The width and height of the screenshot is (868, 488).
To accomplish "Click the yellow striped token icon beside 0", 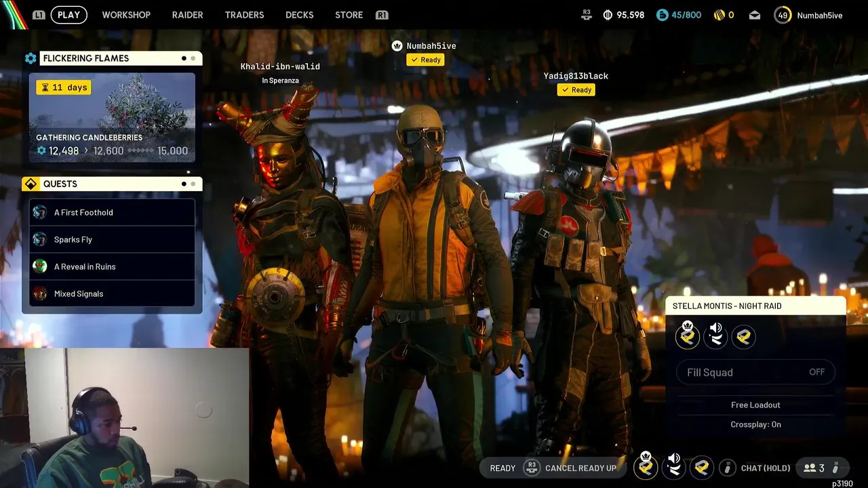I will (719, 15).
